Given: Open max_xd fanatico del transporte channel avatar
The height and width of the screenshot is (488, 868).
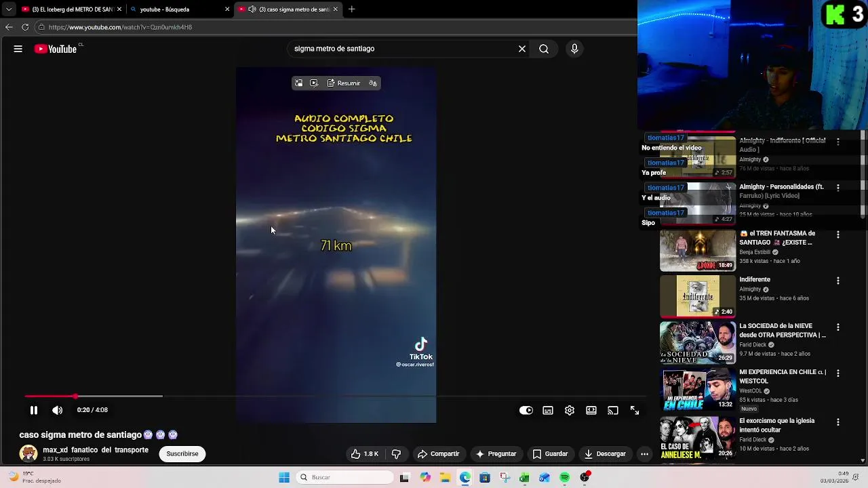Looking at the screenshot, I should [28, 454].
